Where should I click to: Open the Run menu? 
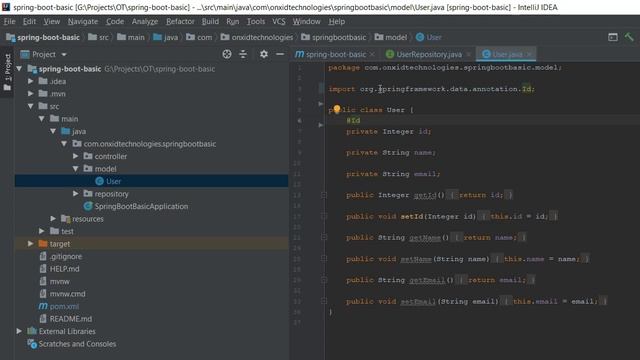coord(233,21)
